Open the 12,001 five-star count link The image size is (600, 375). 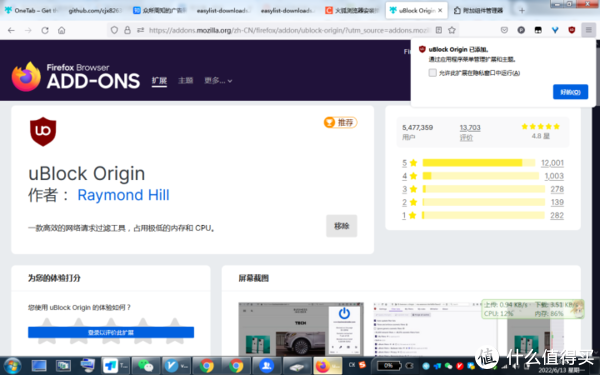tap(552, 163)
